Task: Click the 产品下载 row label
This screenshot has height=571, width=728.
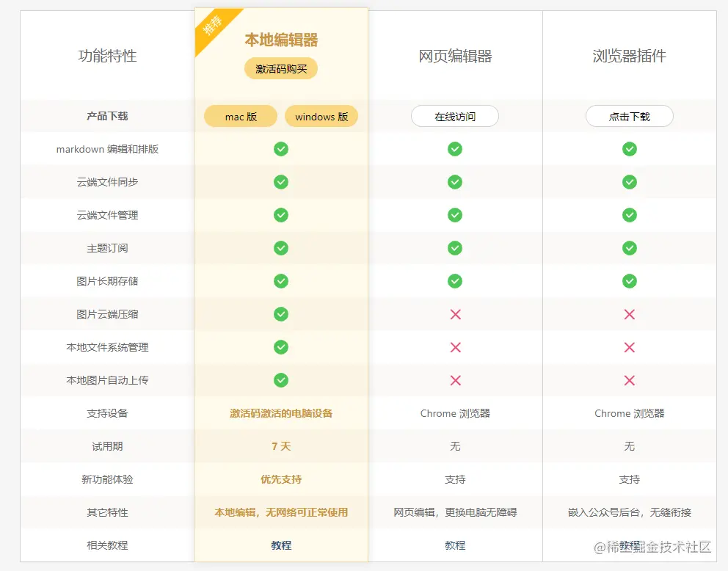Action: pyautogui.click(x=107, y=116)
